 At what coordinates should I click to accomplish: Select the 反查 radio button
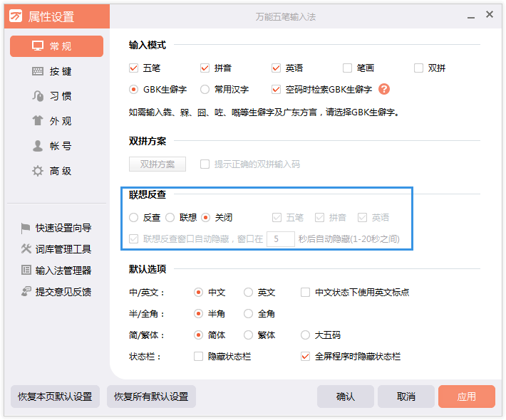pyautogui.click(x=133, y=218)
